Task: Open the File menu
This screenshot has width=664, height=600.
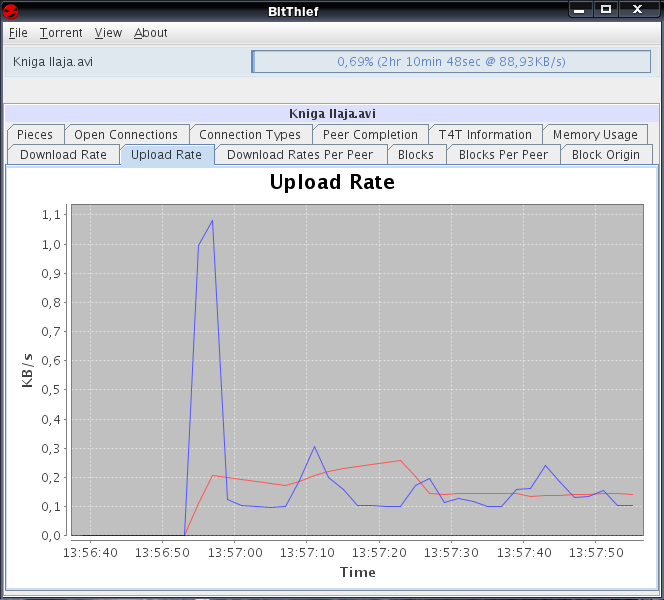Action: tap(18, 33)
